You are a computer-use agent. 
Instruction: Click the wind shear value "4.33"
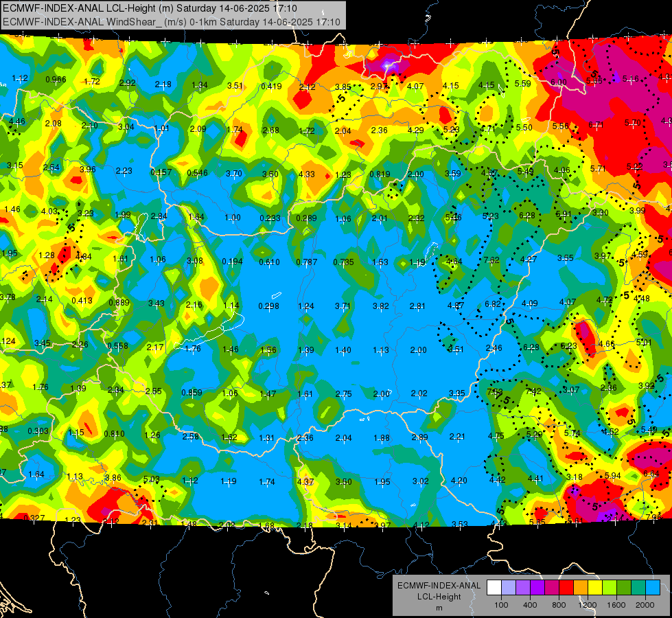coord(307,174)
